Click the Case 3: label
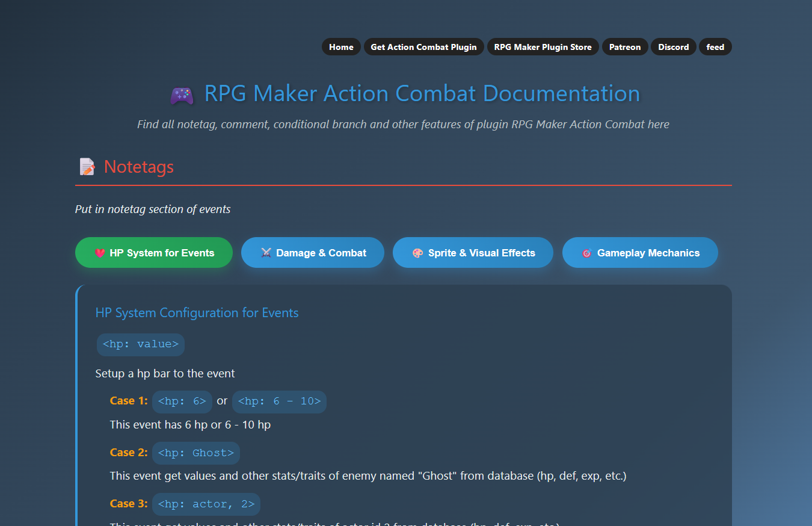812x526 pixels. click(129, 504)
